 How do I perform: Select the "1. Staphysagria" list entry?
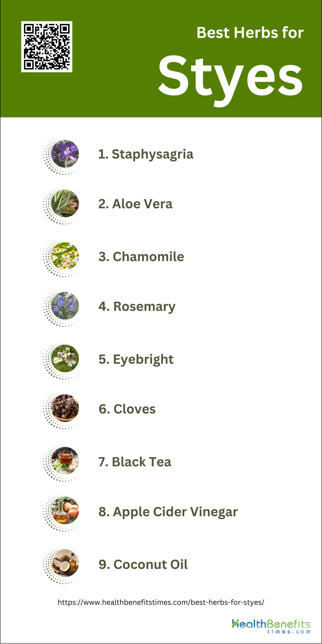coord(146,154)
